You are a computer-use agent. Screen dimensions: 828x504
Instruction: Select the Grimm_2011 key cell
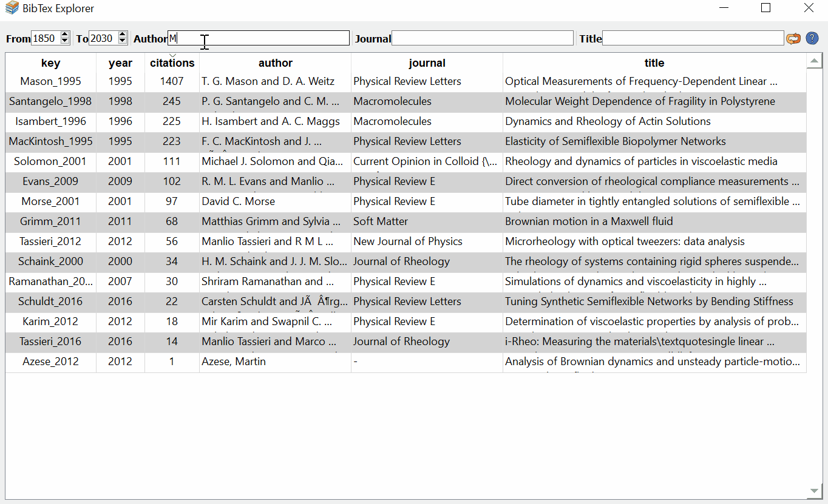pos(51,221)
